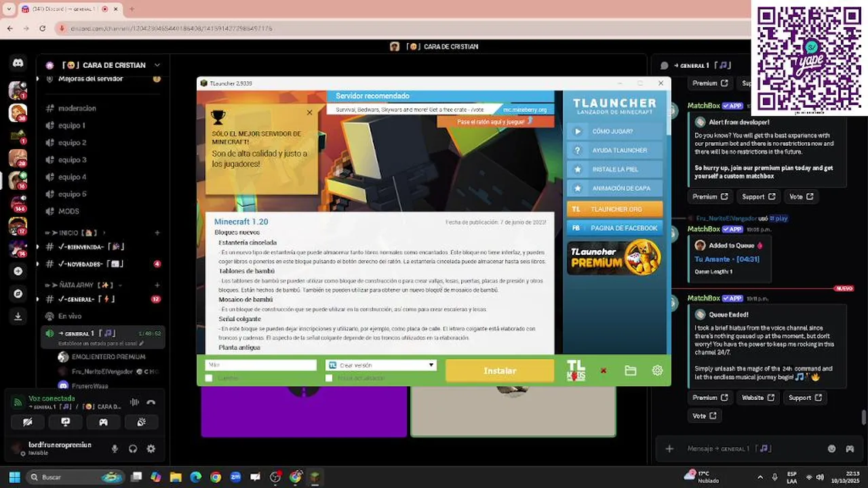Open the Chrome tab search dropdown
868x488 pixels.
[8, 9]
